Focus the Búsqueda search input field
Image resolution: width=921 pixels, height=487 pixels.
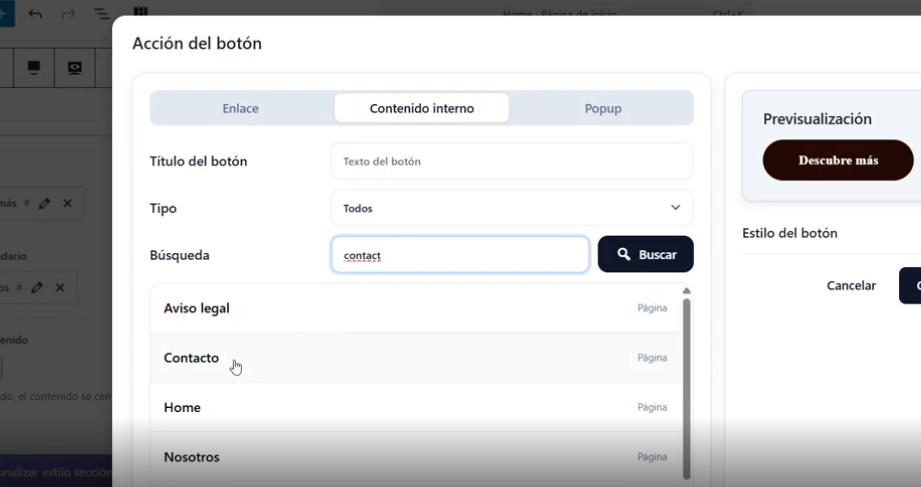coord(460,255)
